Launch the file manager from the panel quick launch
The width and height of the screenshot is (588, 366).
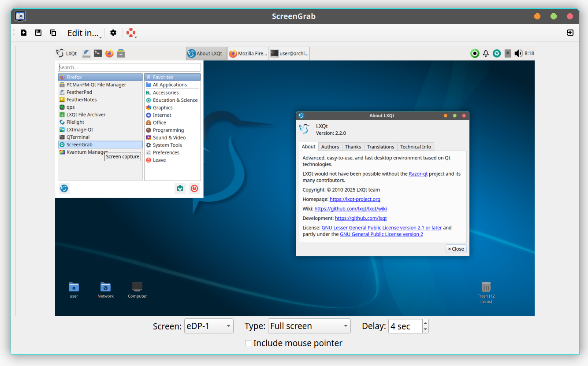click(x=121, y=53)
